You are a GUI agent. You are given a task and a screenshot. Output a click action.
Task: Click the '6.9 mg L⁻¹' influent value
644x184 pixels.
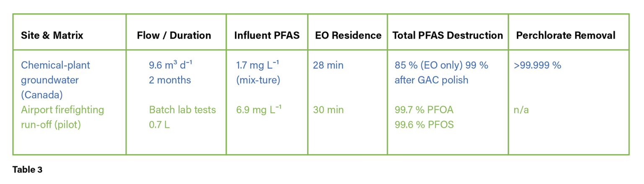(x=259, y=110)
